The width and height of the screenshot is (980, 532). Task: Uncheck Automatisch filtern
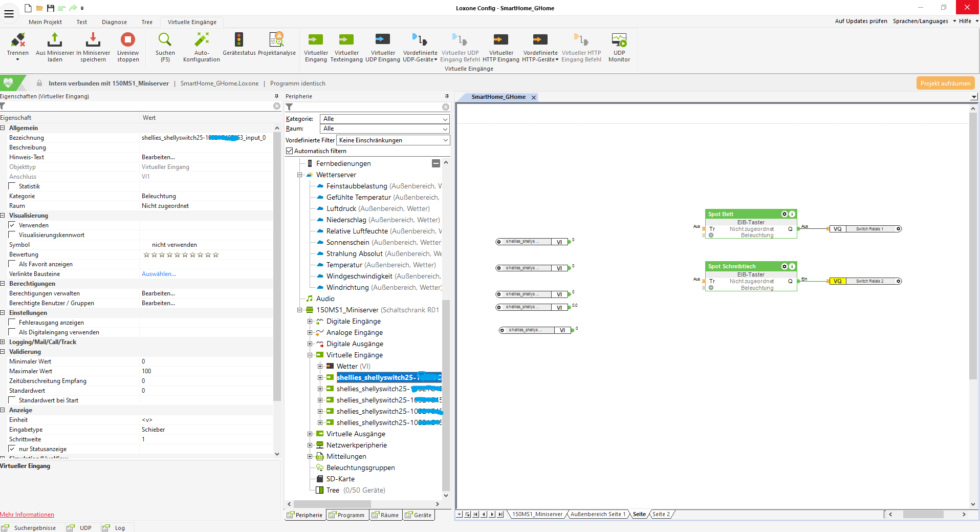tap(290, 151)
